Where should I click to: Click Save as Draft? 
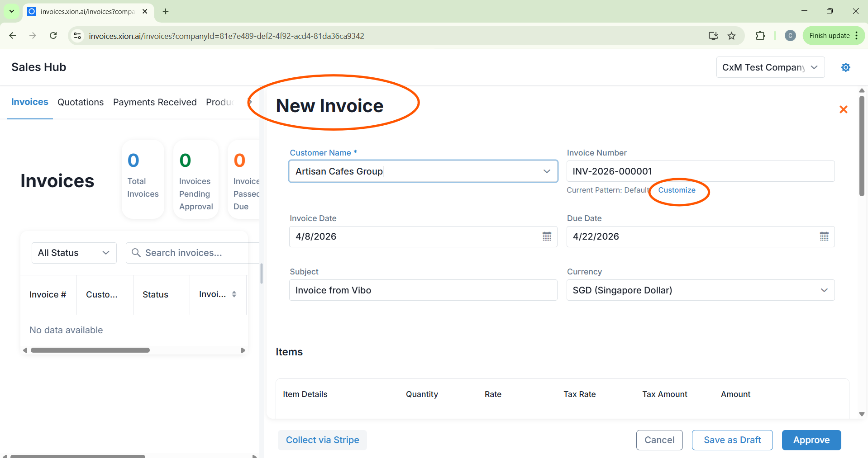tap(732, 440)
